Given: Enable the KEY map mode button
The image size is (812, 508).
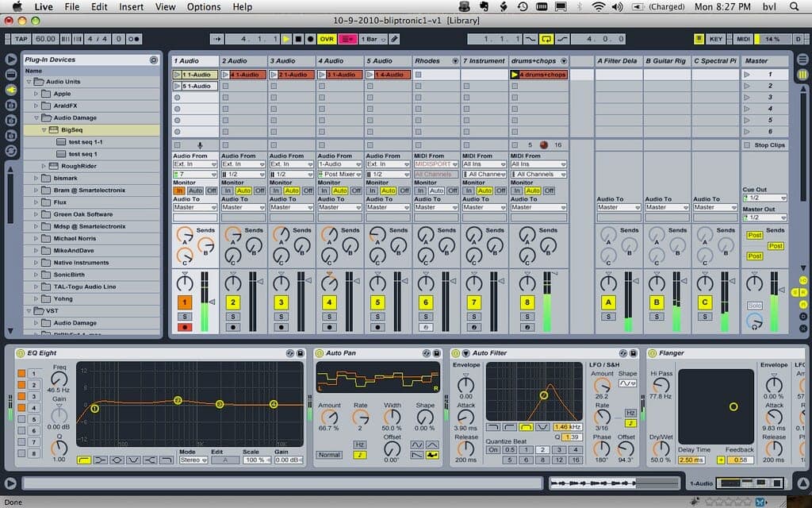Looking at the screenshot, I should coord(716,39).
